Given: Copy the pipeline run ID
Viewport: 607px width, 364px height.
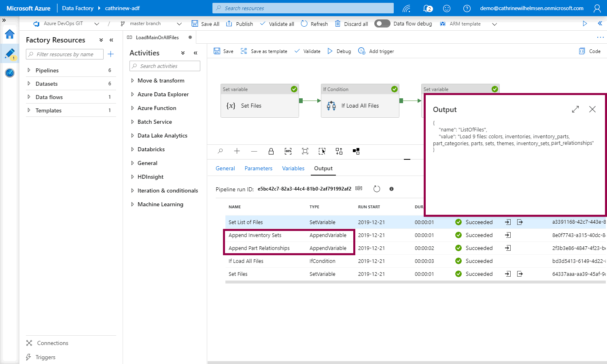Looking at the screenshot, I should (359, 188).
